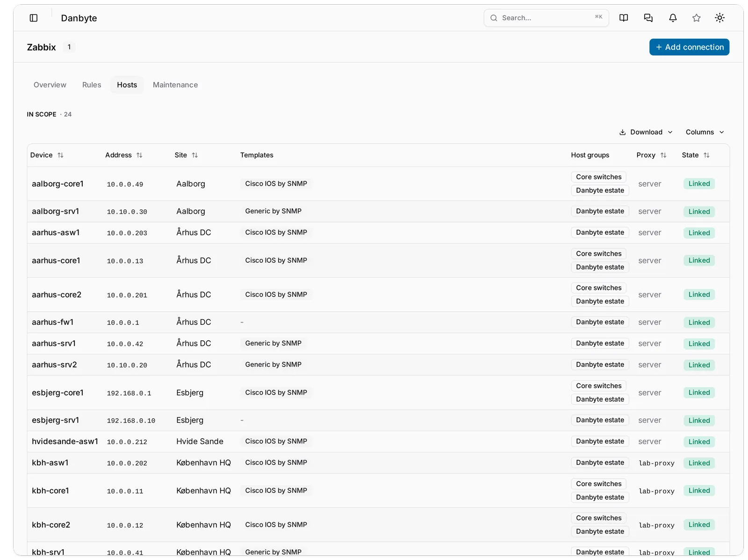Sort by Device column arrows

(60, 155)
